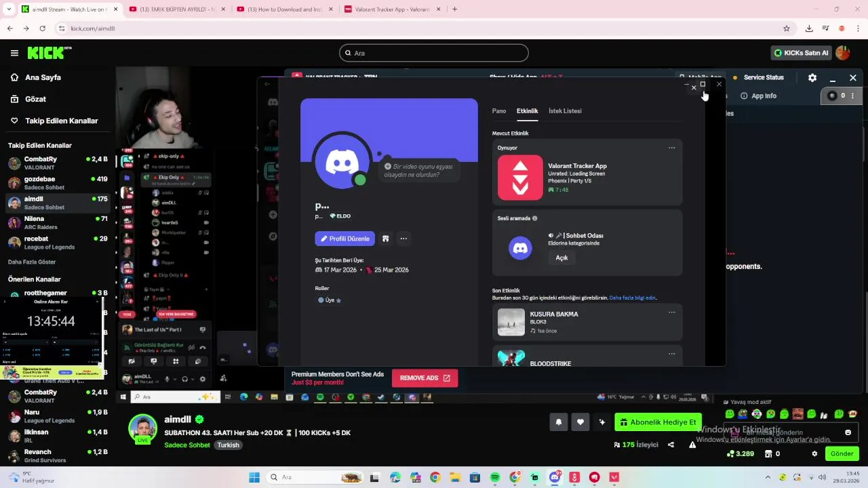This screenshot has width=868, height=488.
Task: Open İstek Listesi tab in profile
Action: point(565,110)
